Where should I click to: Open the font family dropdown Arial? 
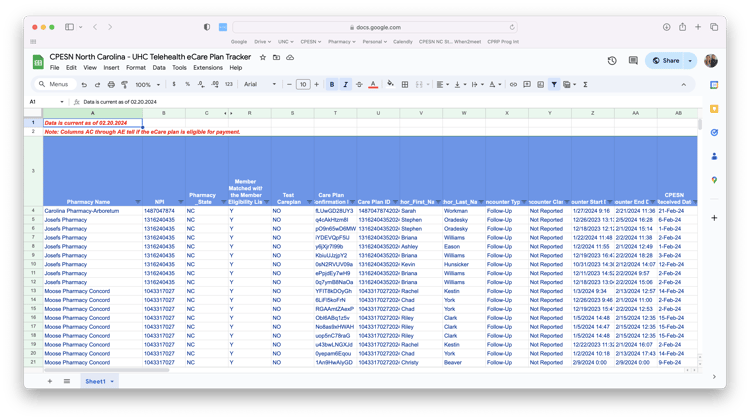pos(260,85)
